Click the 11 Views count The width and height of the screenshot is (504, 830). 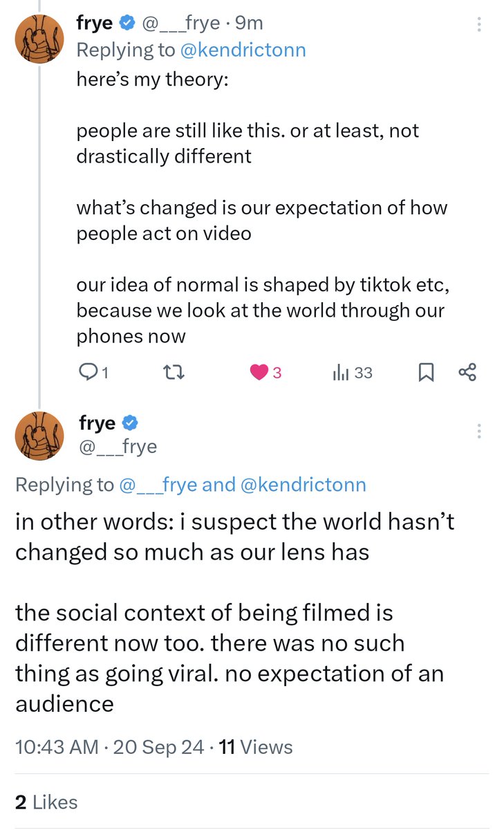255,747
